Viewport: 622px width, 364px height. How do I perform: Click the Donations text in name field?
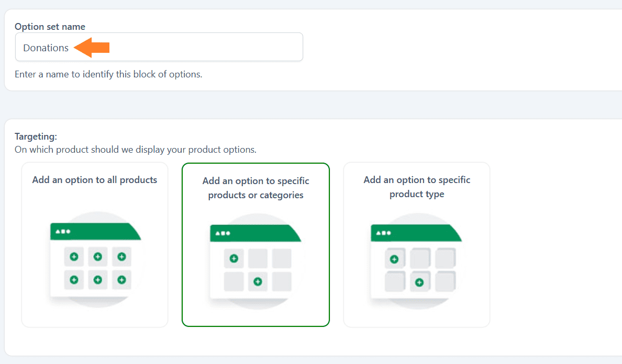[x=46, y=48]
